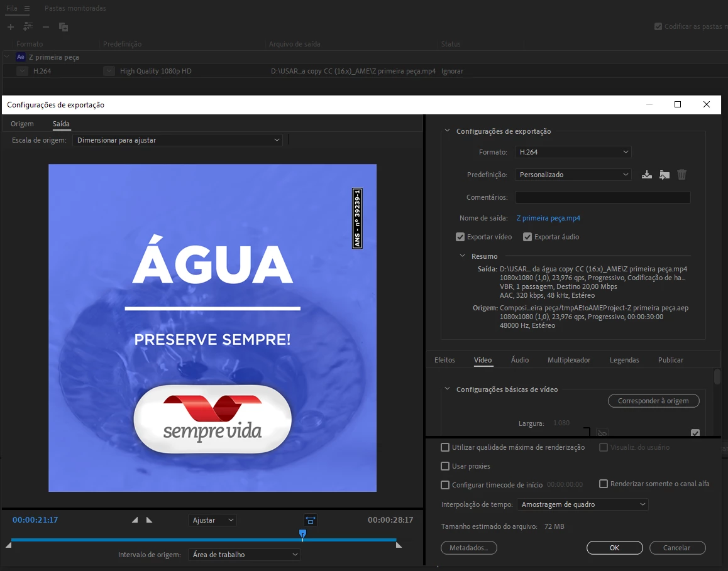Viewport: 728px width, 571px height.
Task: Click the blue playhead on the timeline
Action: pos(302,535)
